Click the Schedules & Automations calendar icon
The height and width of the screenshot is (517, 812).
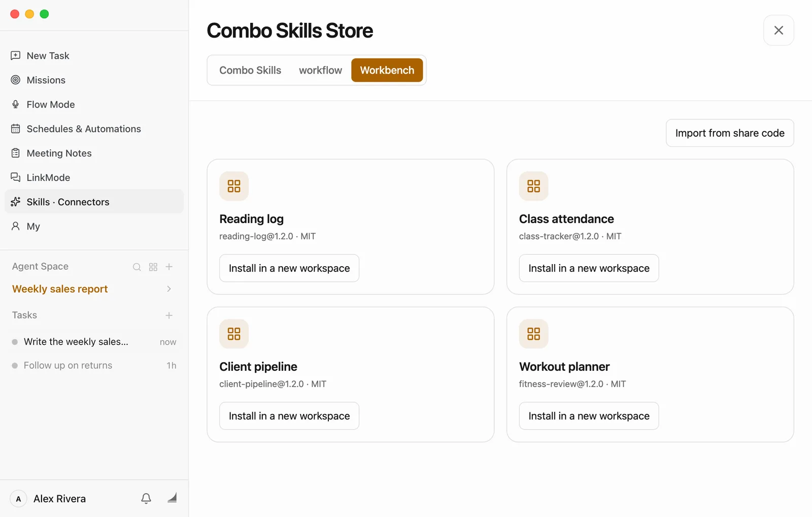click(16, 128)
